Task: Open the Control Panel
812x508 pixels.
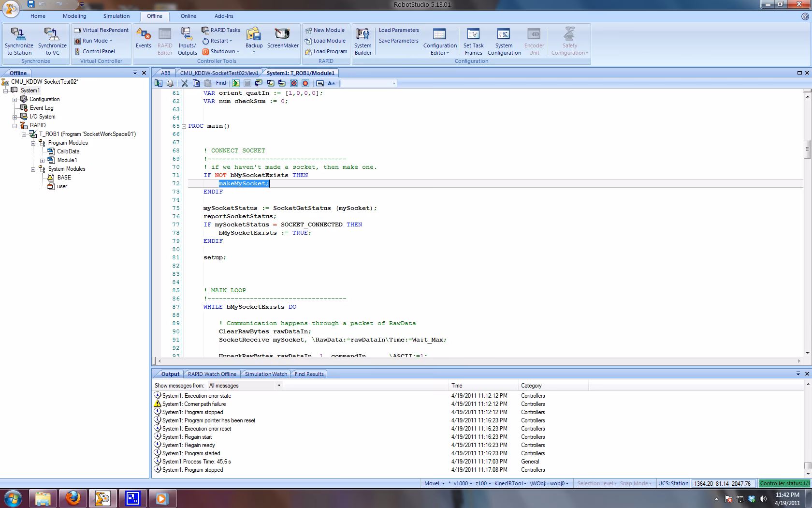Action: point(95,51)
